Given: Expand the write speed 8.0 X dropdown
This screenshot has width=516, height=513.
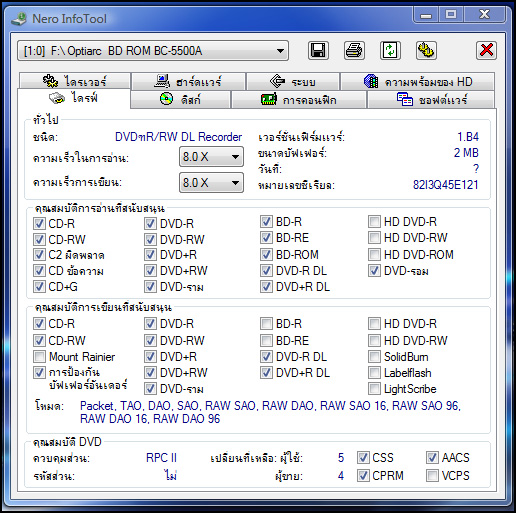Looking at the screenshot, I should point(211,183).
